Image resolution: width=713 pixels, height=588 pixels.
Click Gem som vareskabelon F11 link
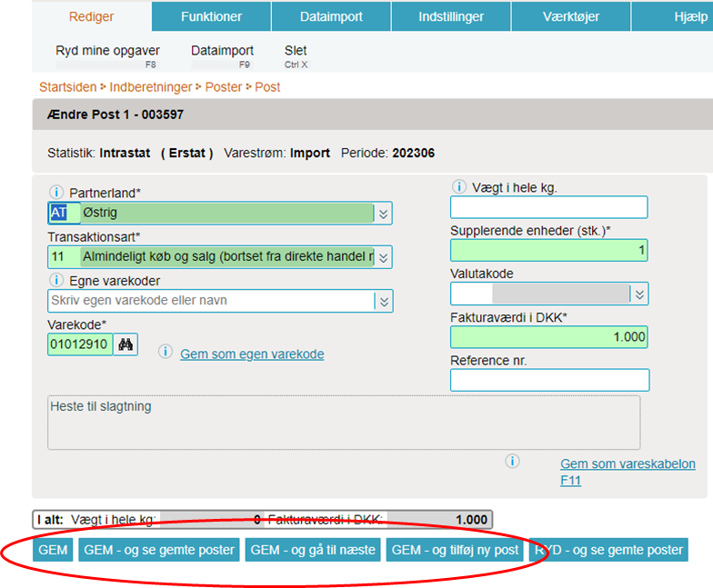click(628, 472)
